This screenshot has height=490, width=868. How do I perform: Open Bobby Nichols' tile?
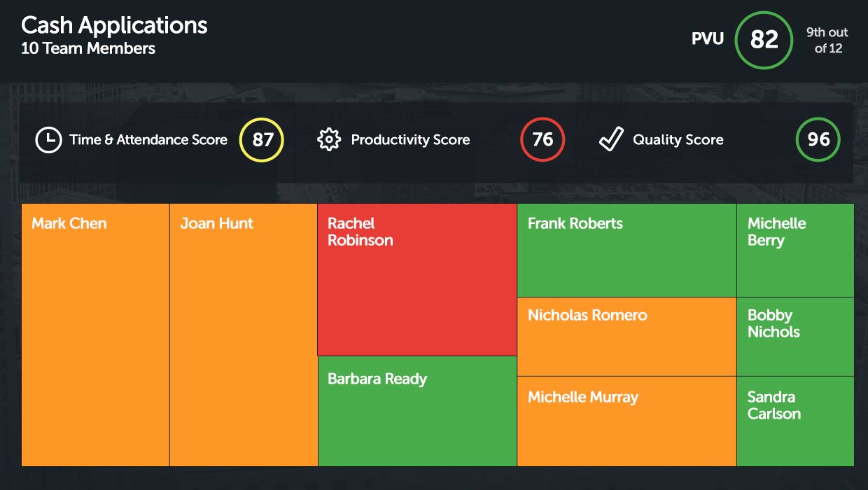tap(795, 337)
